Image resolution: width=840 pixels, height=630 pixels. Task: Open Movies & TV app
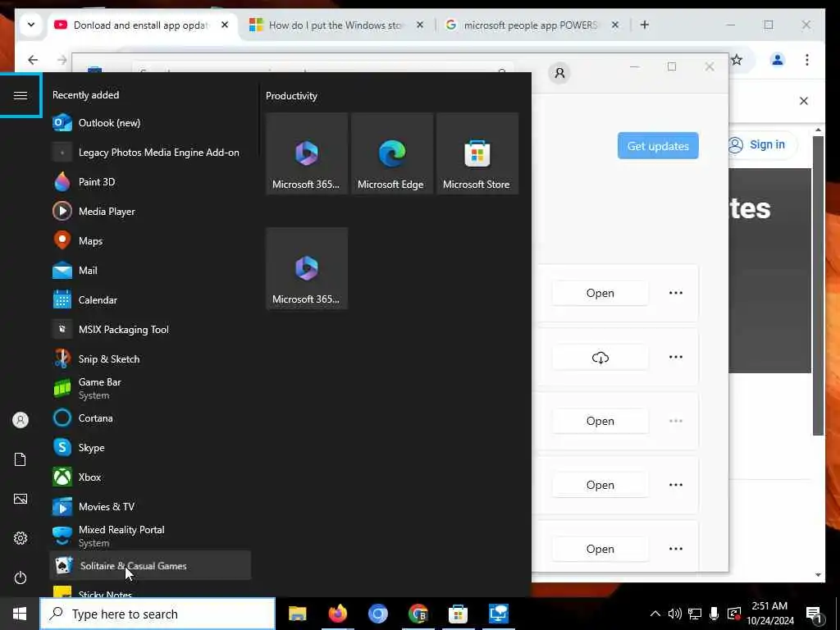point(150,505)
